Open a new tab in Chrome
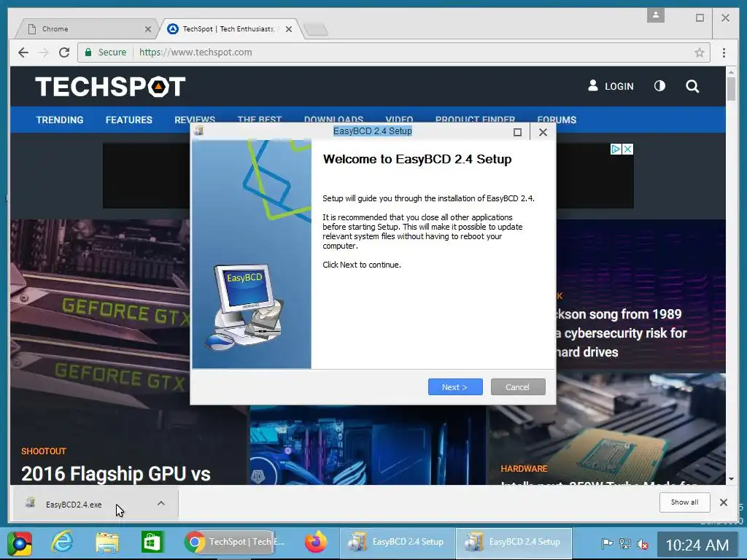Image resolution: width=747 pixels, height=560 pixels. [x=316, y=29]
